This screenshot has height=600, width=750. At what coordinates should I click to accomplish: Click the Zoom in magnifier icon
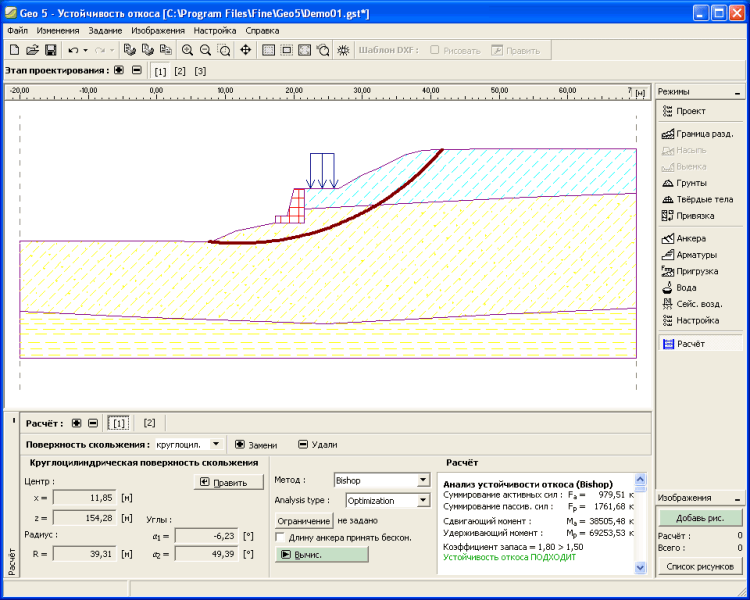tap(187, 50)
